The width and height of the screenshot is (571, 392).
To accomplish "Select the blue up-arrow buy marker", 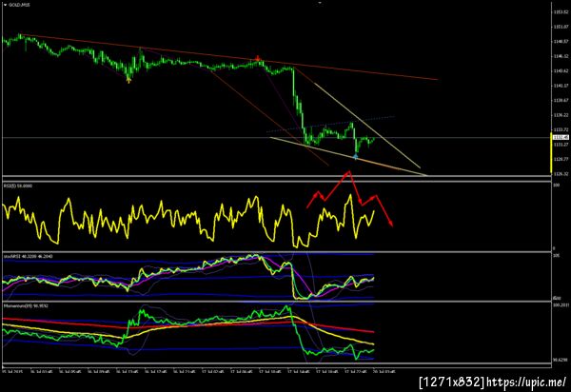I will pos(355,156).
